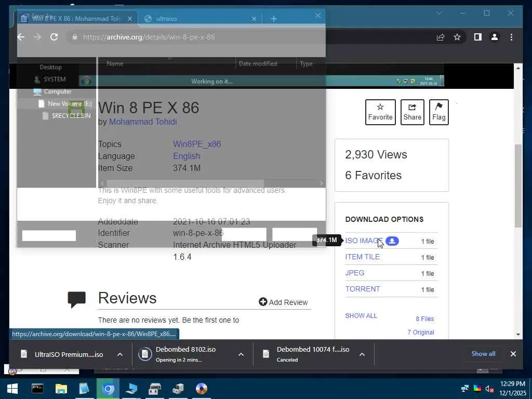Image resolution: width=532 pixels, height=399 pixels.
Task: Open Windows Start menu
Action: tap(12, 389)
